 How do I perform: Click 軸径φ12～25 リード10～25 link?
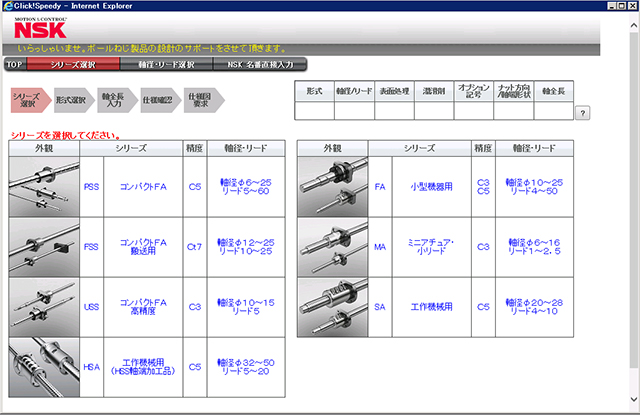246,247
